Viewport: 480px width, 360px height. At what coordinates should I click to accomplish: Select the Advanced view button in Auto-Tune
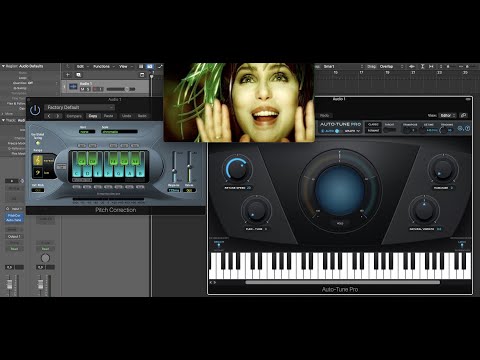point(373,131)
